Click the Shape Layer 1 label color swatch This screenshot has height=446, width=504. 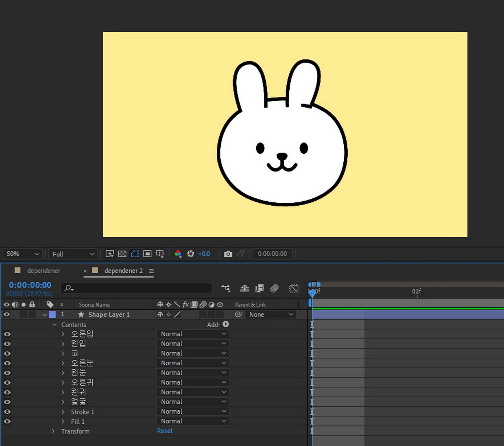(x=52, y=315)
